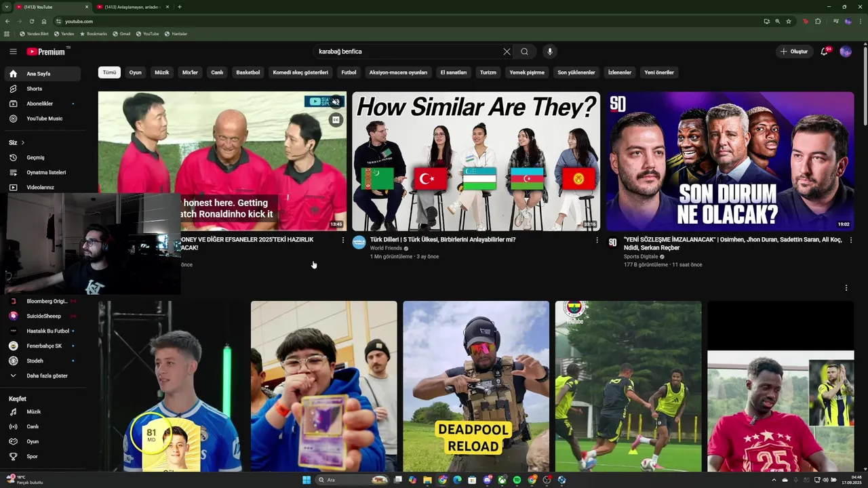Image resolution: width=868 pixels, height=488 pixels.
Task: Open YouTube Music from sidebar
Action: pos(42,119)
